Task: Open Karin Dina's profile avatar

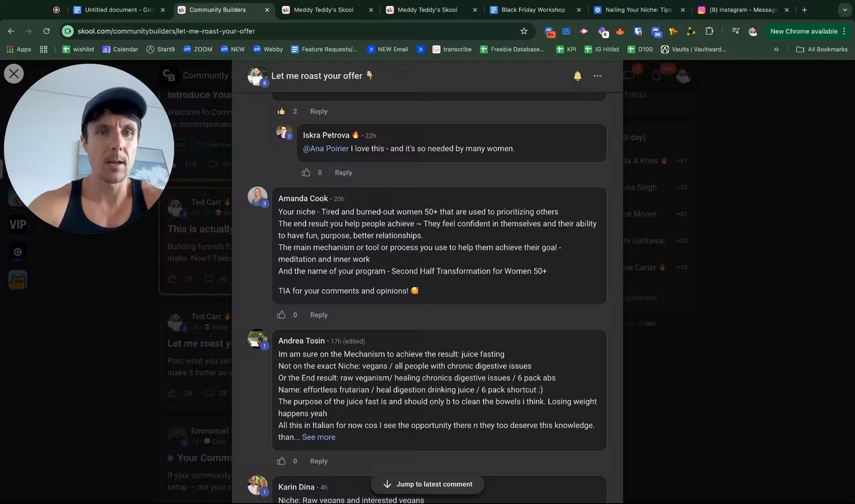Action: point(258,485)
